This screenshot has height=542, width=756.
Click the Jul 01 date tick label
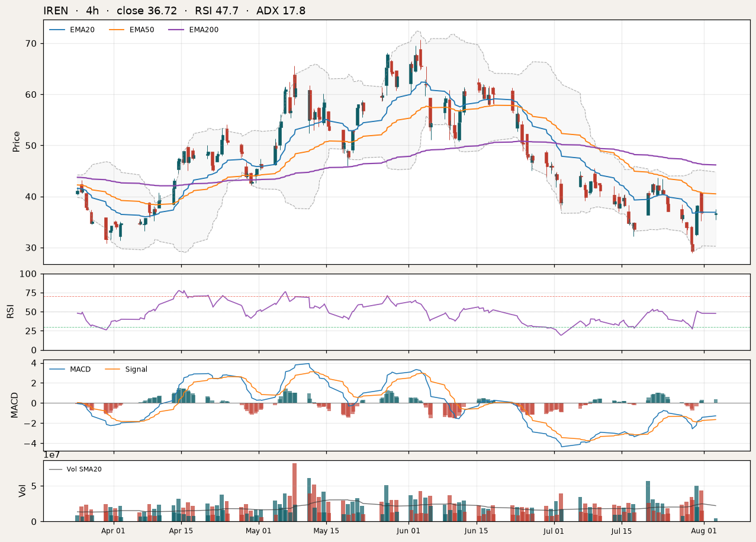coord(554,531)
